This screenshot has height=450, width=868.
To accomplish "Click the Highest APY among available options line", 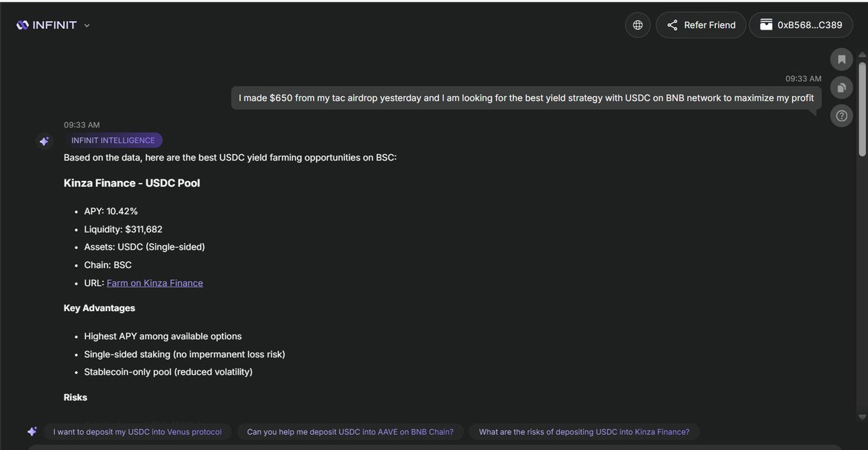I will tap(163, 336).
